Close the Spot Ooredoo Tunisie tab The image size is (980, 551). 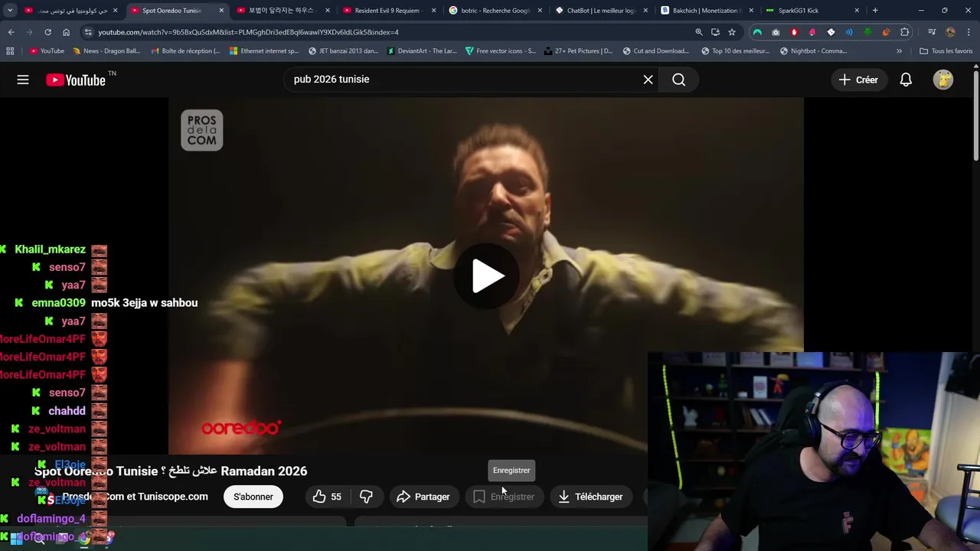tap(221, 11)
